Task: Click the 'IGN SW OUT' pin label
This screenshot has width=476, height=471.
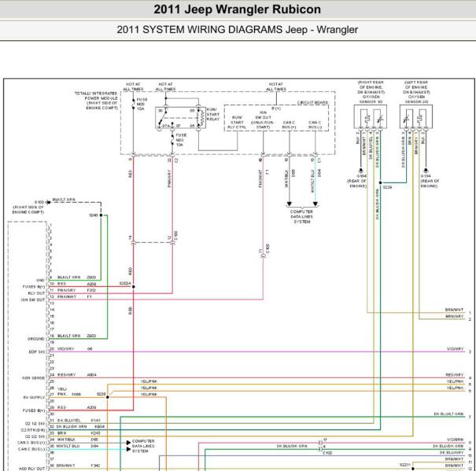Action: pyautogui.click(x=33, y=300)
